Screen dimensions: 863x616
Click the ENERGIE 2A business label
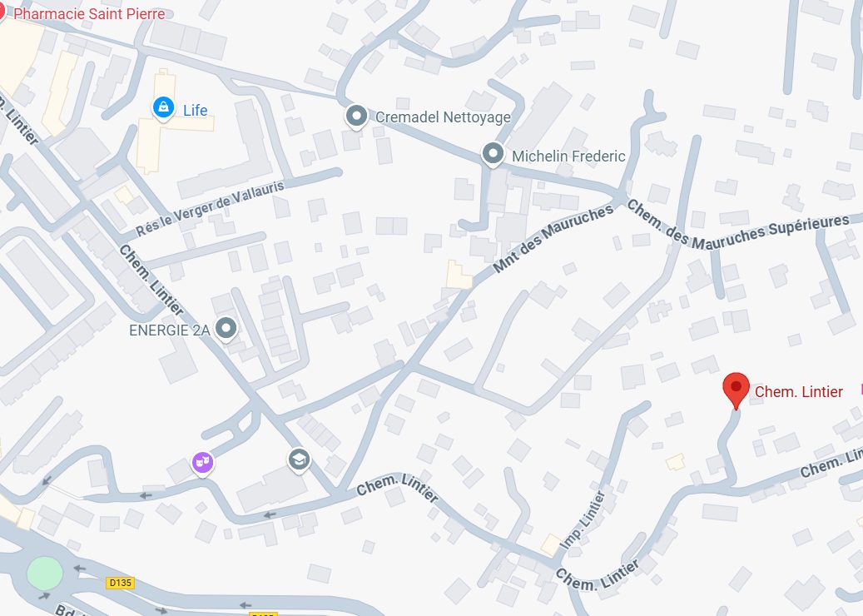(x=170, y=330)
